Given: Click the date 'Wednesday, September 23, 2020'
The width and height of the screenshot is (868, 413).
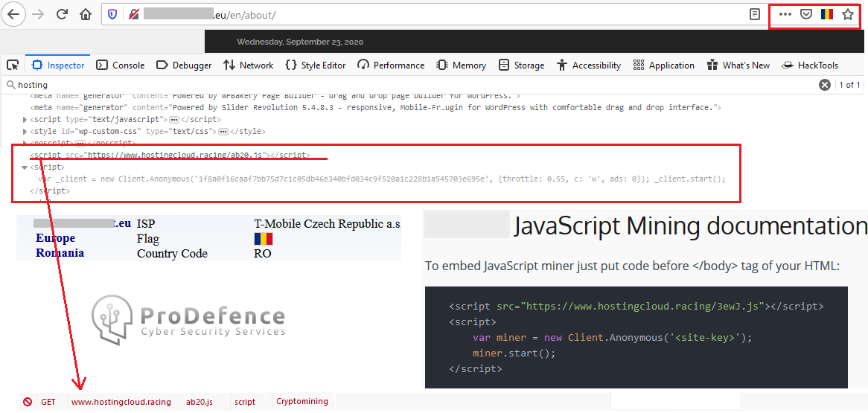Looking at the screenshot, I should coord(300,42).
